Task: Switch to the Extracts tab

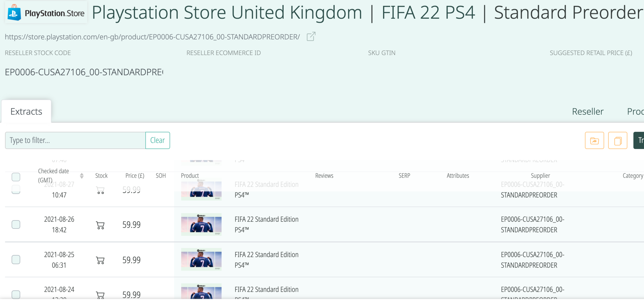Action: click(26, 112)
